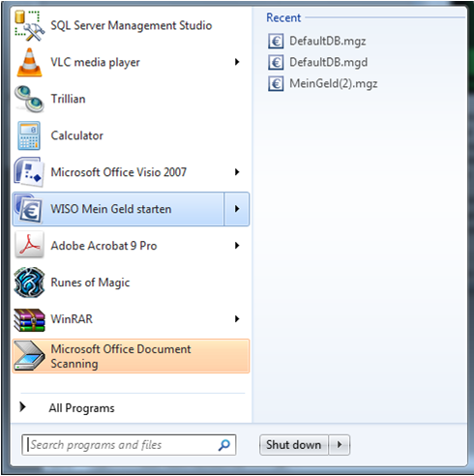
Task: Click the icon beside MeinGeld(2).mgz
Action: [x=276, y=84]
